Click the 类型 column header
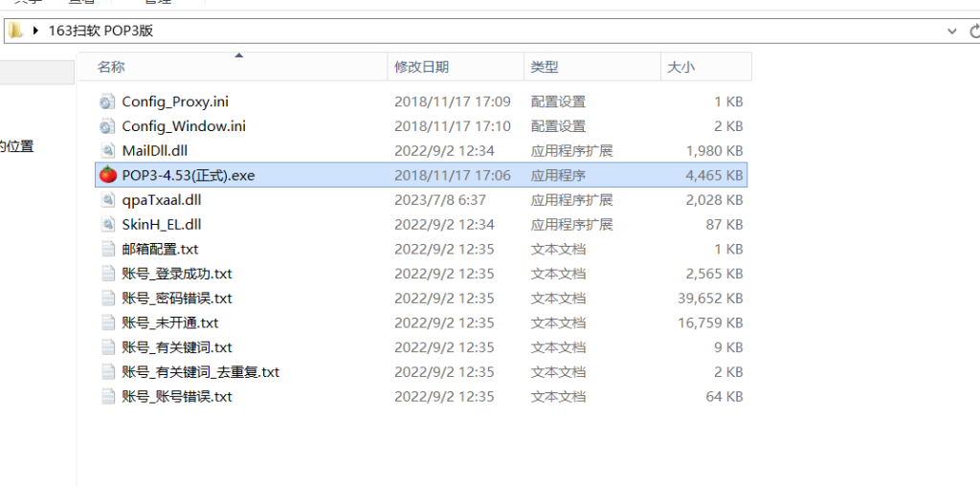This screenshot has height=487, width=980. point(545,67)
